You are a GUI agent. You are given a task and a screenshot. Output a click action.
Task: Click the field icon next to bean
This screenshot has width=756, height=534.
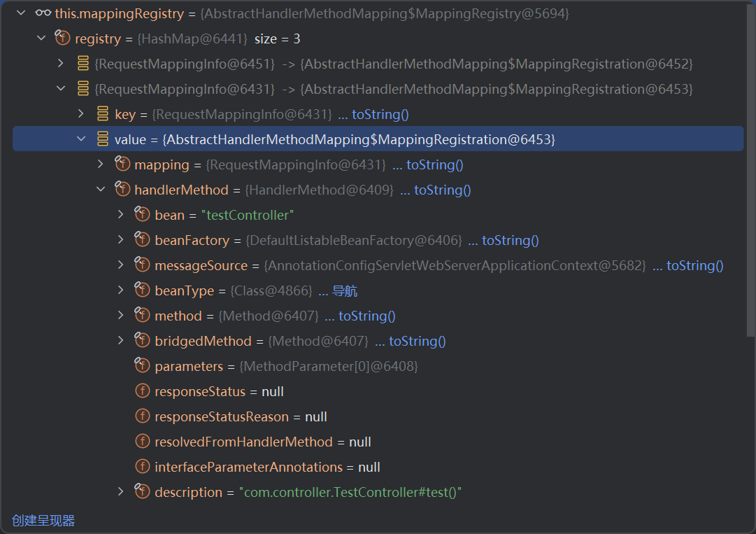(x=143, y=215)
